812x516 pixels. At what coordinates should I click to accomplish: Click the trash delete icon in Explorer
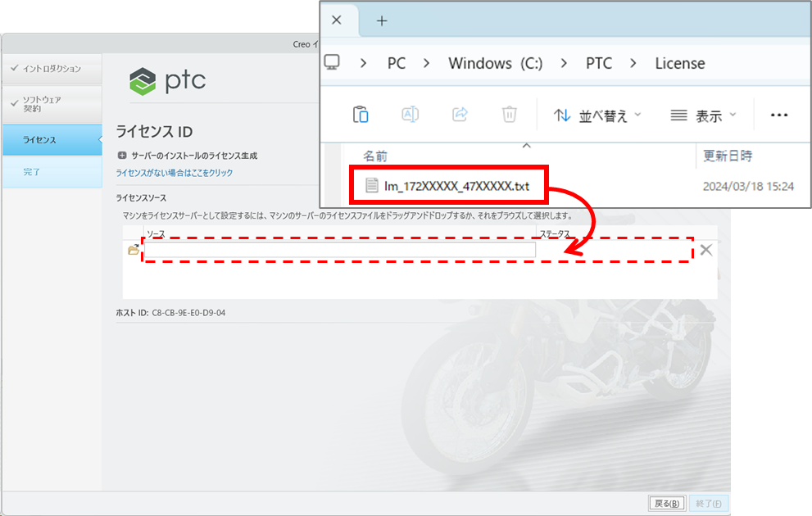509,115
